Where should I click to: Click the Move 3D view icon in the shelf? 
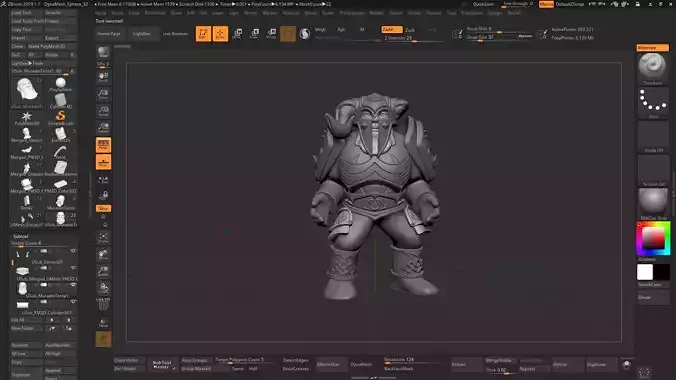[103, 254]
